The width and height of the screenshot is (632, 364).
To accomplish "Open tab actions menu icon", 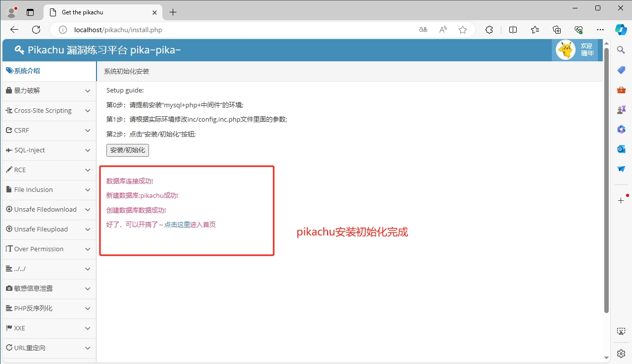I will 30,12.
